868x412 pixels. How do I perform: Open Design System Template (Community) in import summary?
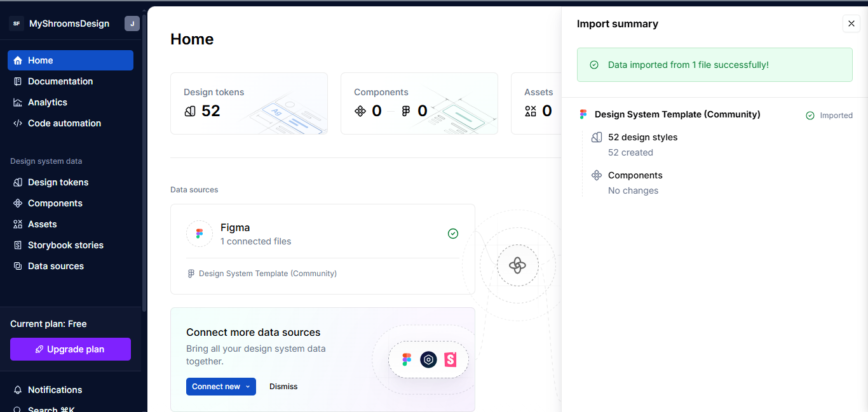(x=677, y=114)
